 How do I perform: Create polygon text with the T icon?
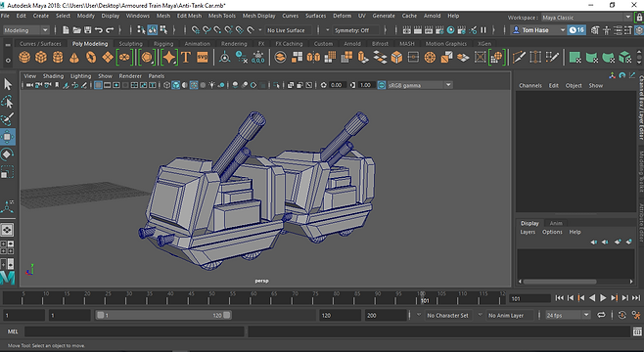tap(186, 58)
